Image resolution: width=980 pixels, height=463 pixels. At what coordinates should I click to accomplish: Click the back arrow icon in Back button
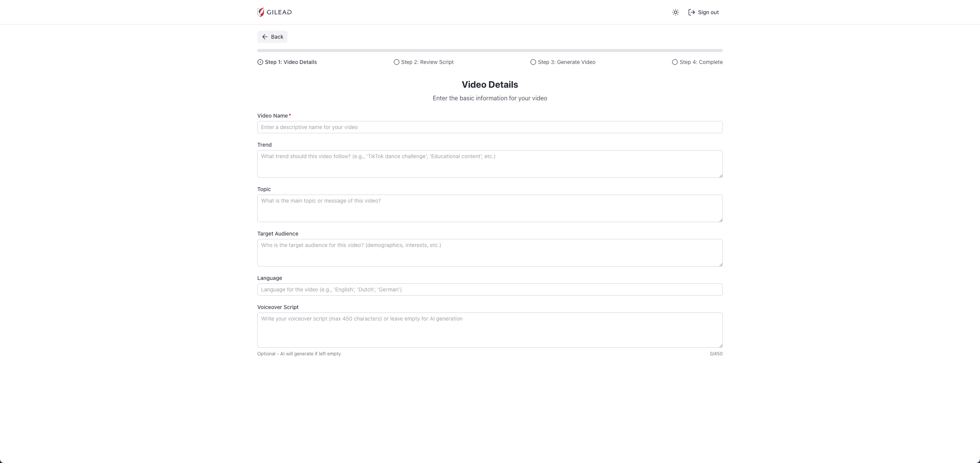[x=265, y=37]
